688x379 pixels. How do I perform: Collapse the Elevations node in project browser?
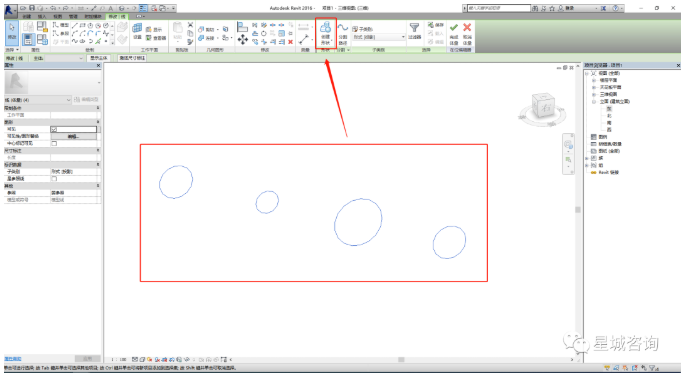point(593,101)
